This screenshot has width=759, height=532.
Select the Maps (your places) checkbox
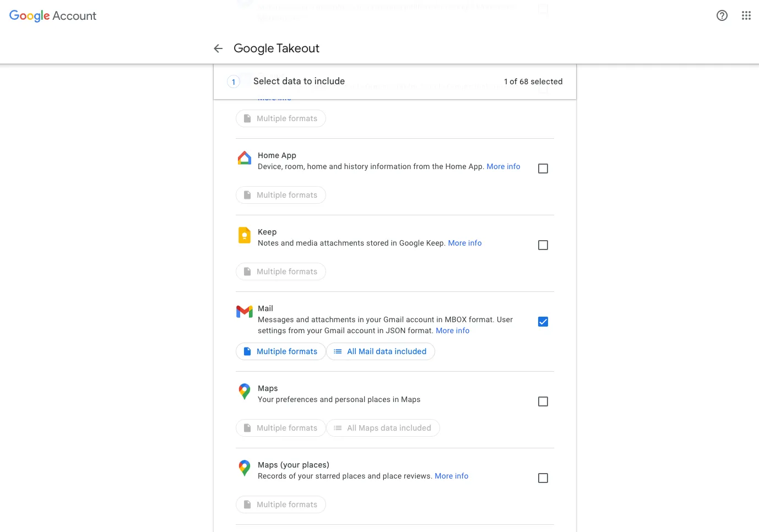(x=543, y=478)
